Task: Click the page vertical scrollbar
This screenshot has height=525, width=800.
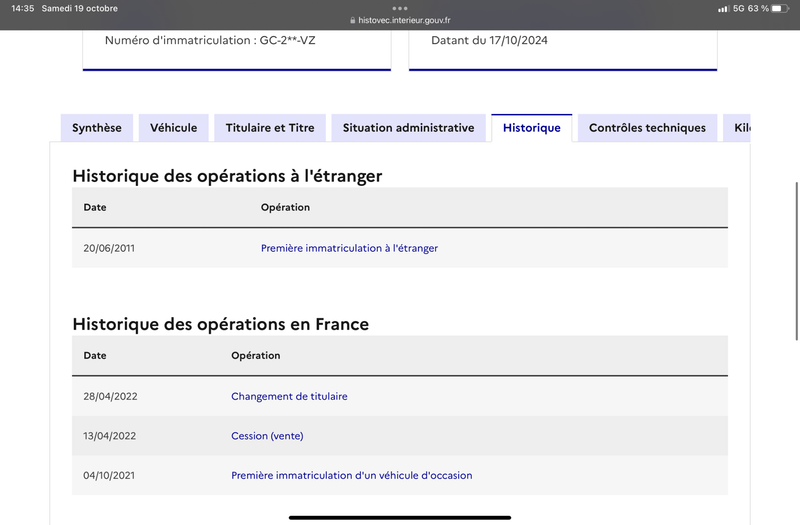Action: click(796, 261)
